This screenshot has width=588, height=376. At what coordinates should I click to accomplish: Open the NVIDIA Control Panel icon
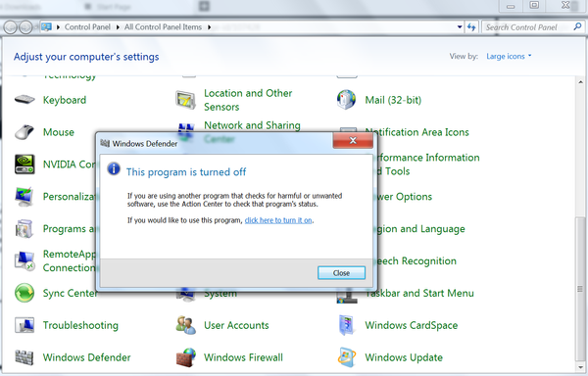(x=24, y=164)
